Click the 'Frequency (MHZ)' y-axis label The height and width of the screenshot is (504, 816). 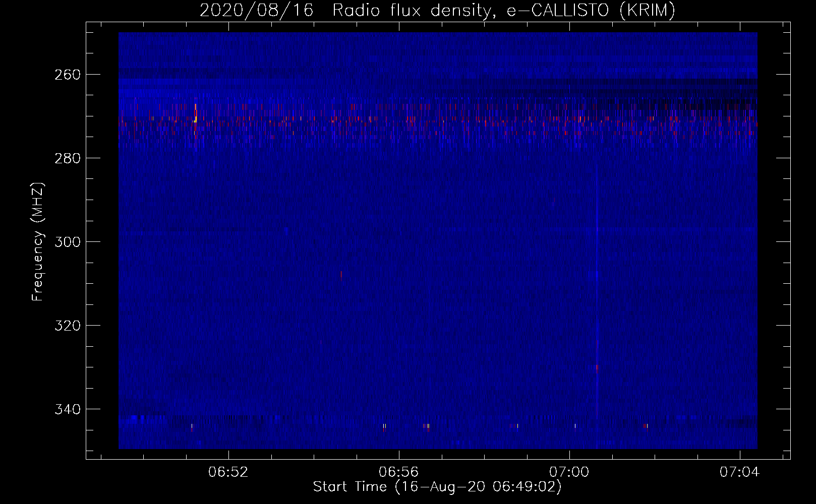point(38,242)
